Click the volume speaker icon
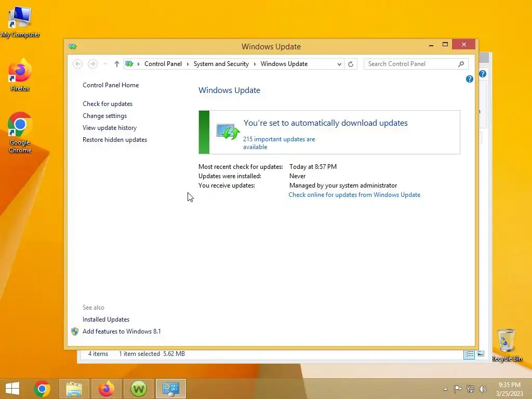This screenshot has height=399, width=532. pos(483,389)
